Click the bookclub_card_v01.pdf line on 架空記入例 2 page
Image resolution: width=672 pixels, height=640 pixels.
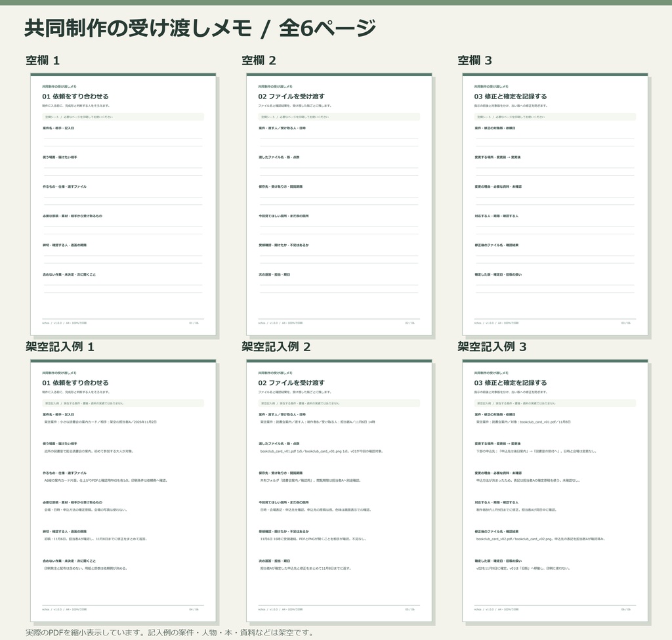click(x=322, y=452)
